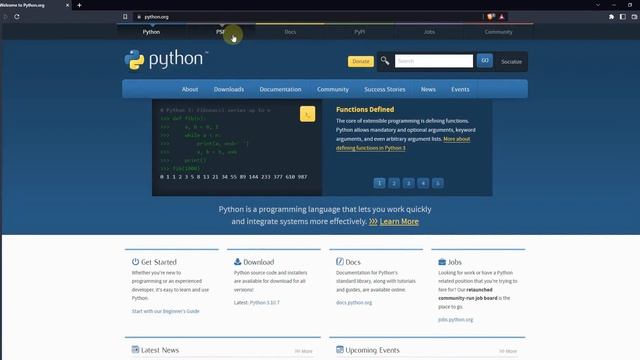Launch the interactive shell yellow button
This screenshot has height=360, width=640.
click(x=307, y=114)
